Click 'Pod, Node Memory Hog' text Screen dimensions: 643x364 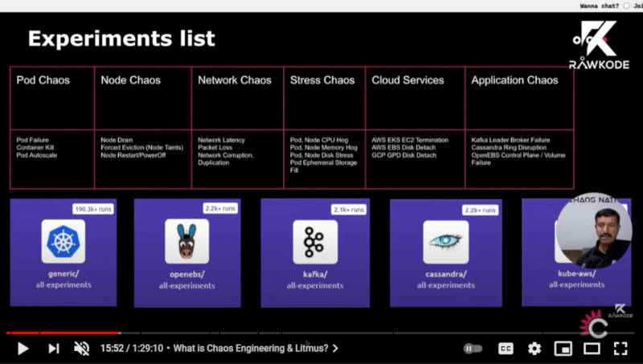pyautogui.click(x=324, y=147)
